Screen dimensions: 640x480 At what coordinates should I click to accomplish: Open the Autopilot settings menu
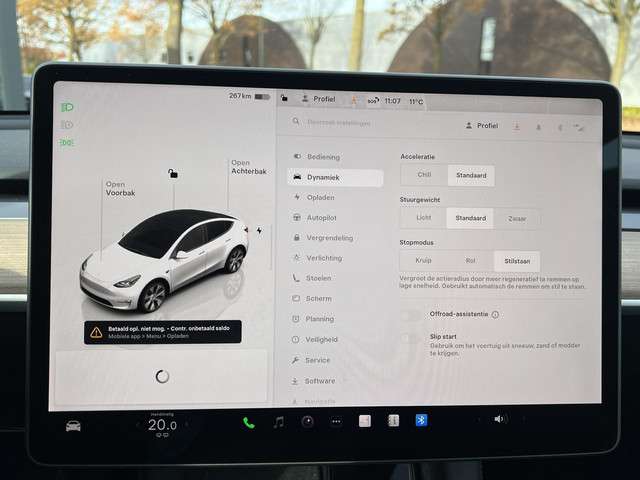pos(321,217)
